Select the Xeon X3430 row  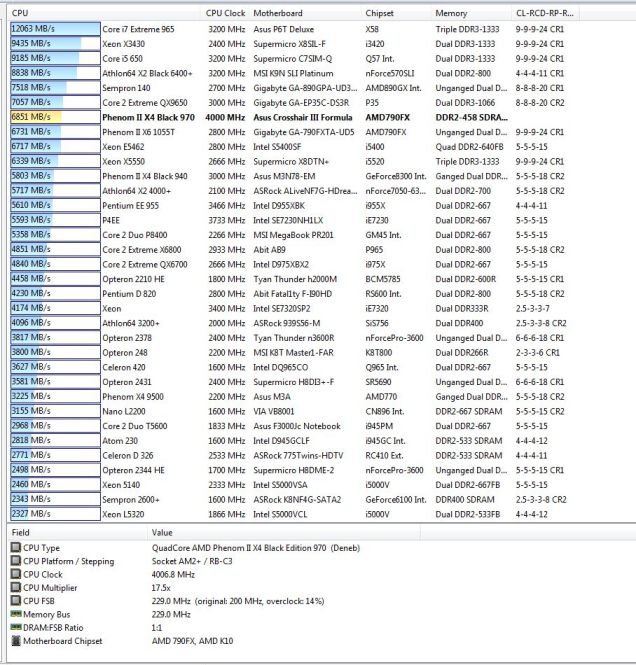[x=295, y=44]
